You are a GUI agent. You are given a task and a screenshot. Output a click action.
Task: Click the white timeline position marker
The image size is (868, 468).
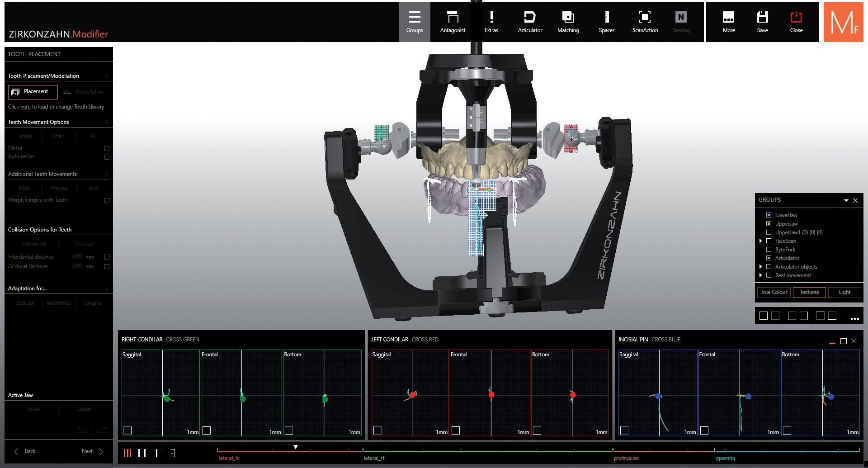pyautogui.click(x=295, y=447)
